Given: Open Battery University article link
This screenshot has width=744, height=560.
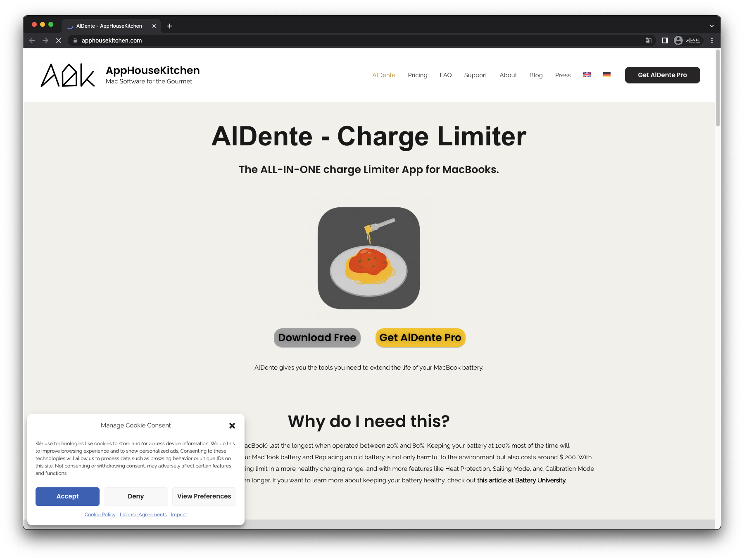Looking at the screenshot, I should 522,480.
